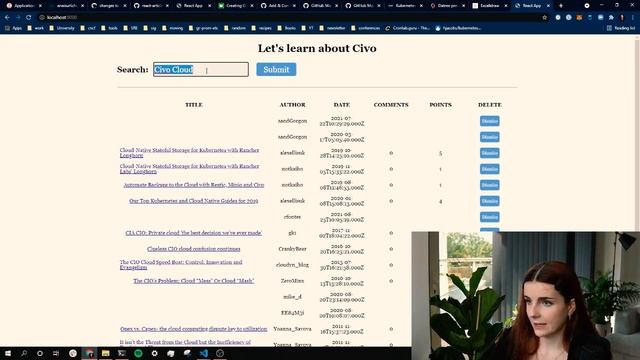The width and height of the screenshot is (640, 360).
Task: Open the work bookmarks folder
Action: point(36,28)
